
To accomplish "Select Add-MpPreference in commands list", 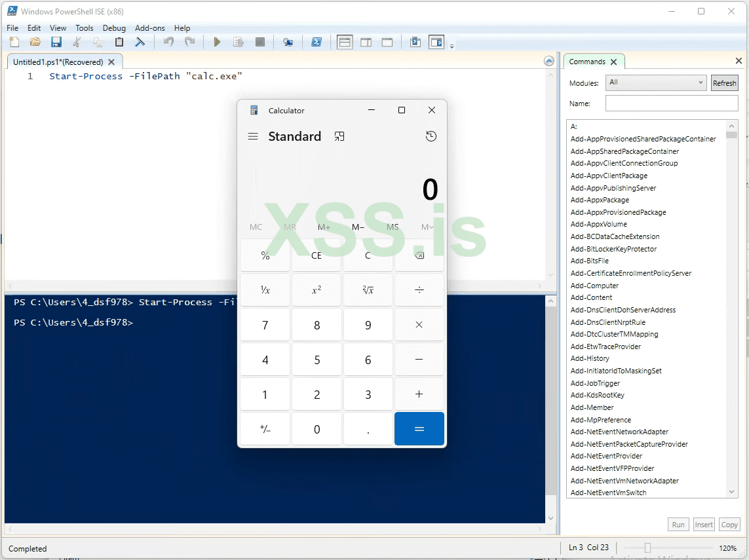I will 600,420.
